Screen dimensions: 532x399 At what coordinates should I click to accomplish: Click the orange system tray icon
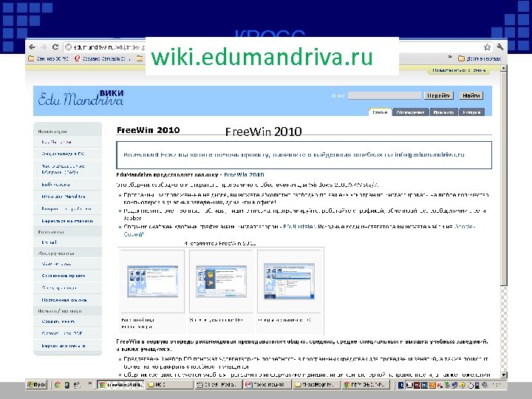tap(432, 385)
